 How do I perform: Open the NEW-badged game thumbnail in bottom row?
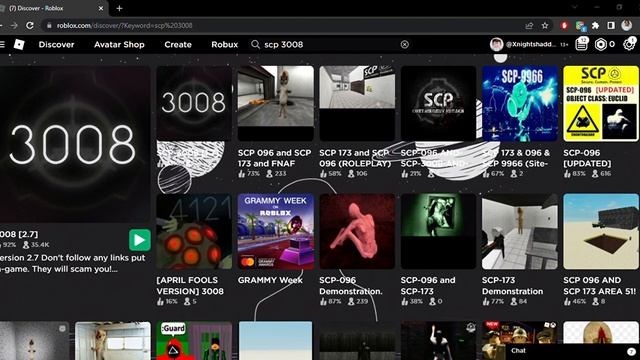[x=520, y=341]
